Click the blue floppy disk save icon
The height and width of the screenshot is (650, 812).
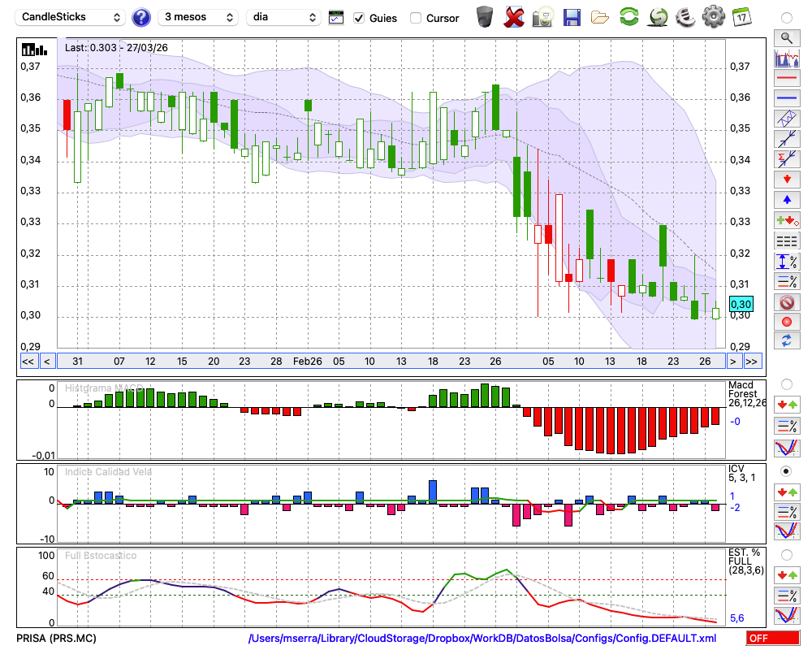pyautogui.click(x=572, y=17)
